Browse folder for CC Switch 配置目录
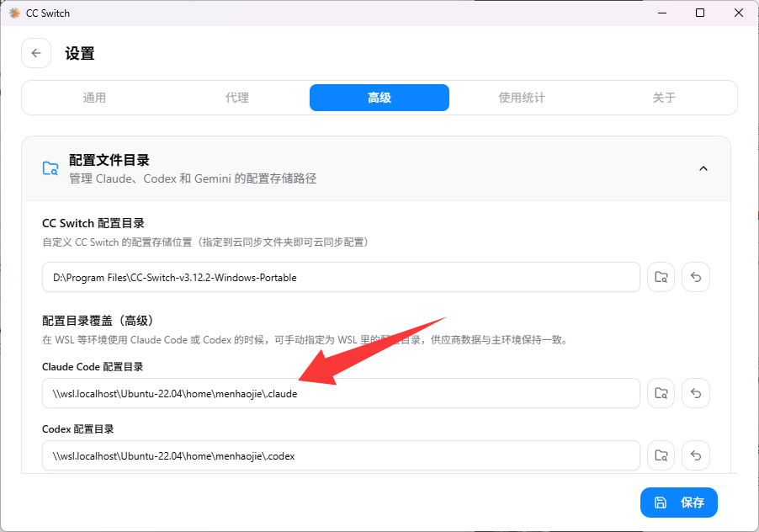 click(661, 278)
